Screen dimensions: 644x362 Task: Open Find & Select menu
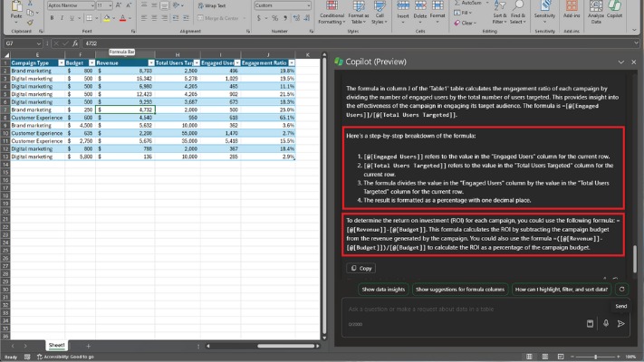[x=518, y=13]
